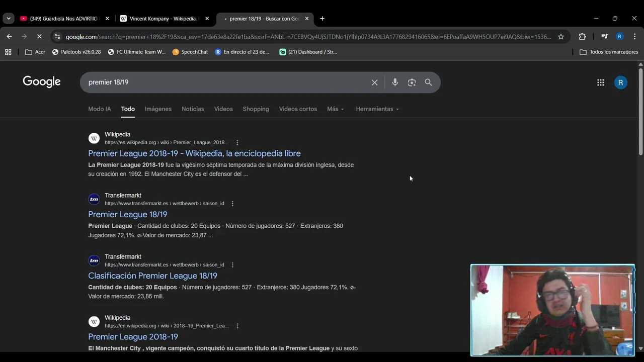Viewport: 644px width, 362px height.
Task: Click the Transfermarkt favicon of the first Transfermarkt result
Action: point(94,200)
